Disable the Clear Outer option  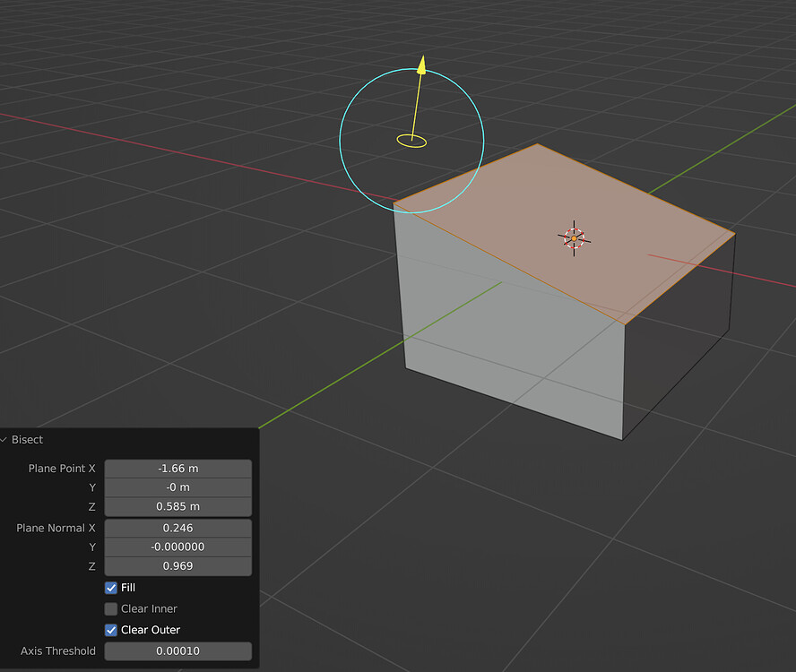112,630
